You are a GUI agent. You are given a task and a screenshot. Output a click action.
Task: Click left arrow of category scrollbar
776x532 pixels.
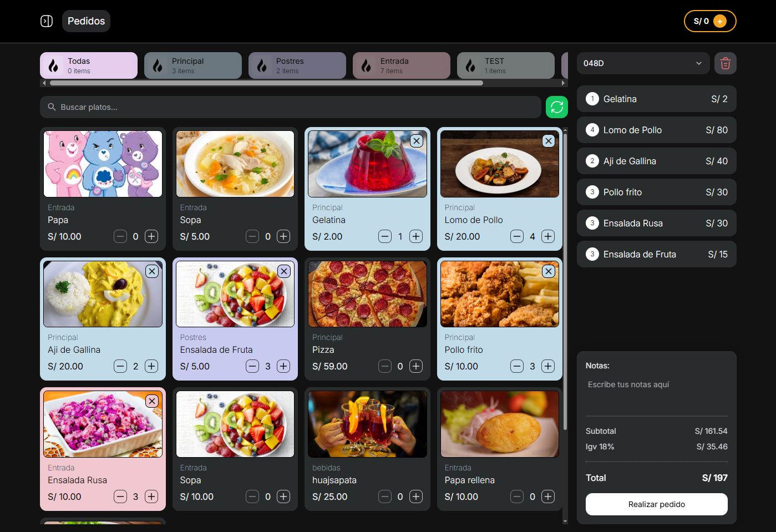click(44, 83)
